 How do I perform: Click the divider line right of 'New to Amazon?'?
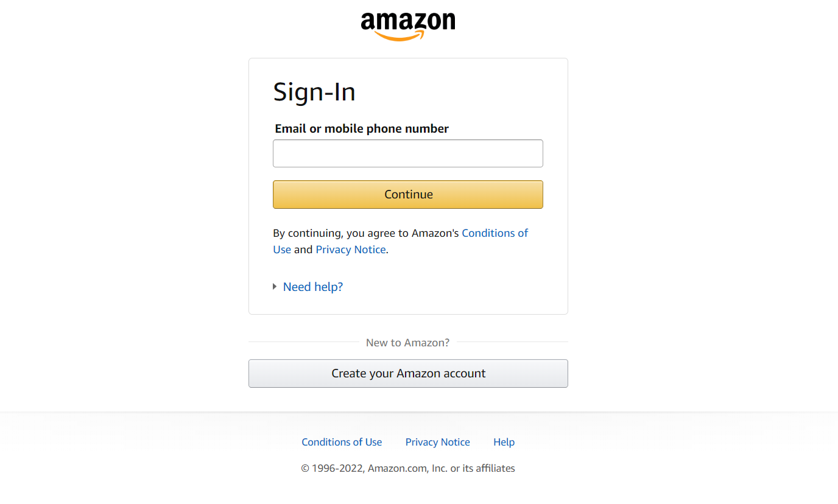(x=512, y=342)
